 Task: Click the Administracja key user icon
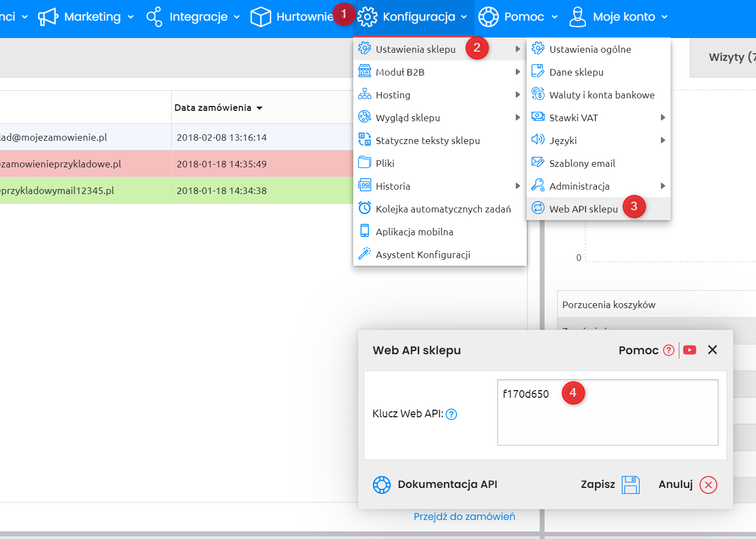click(x=538, y=185)
